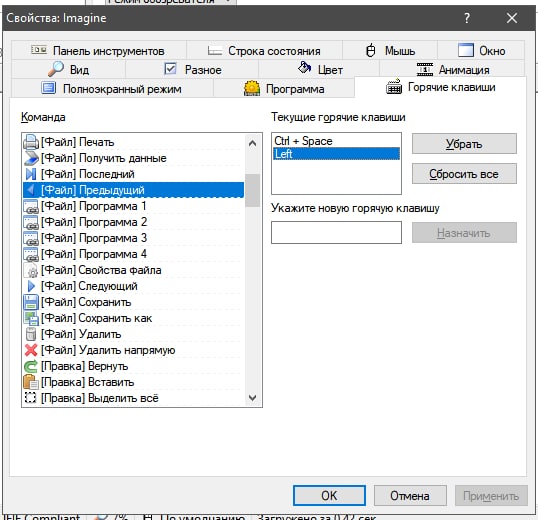Click the toolbar icon on Панель инструментов tab
Viewport: 538px width, 520px height.
tap(39, 50)
